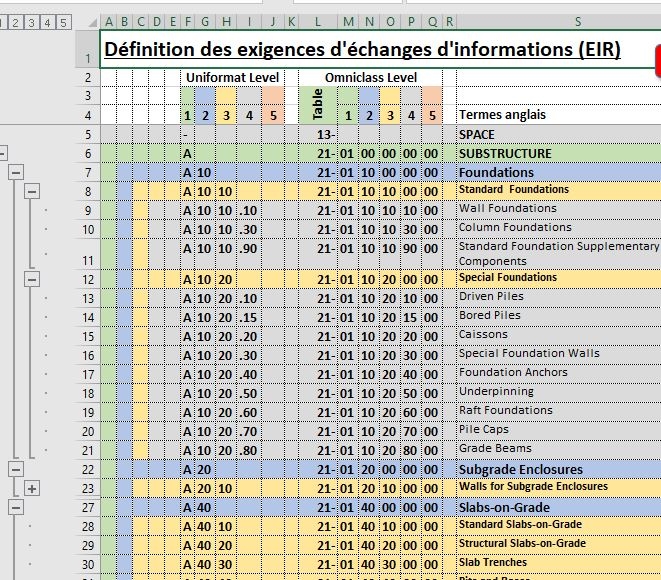661x580 pixels.
Task: Select the Bored Piles cell
Action: (x=559, y=317)
